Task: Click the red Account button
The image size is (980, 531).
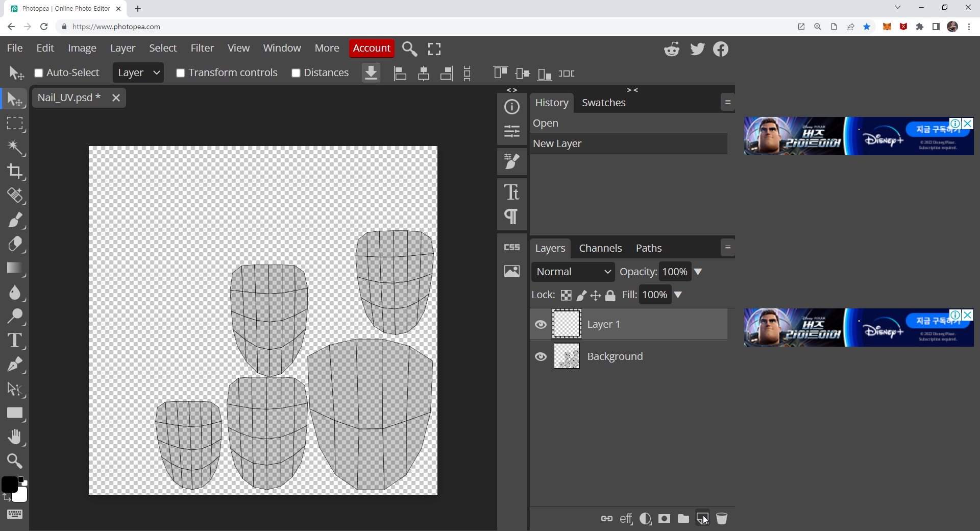Action: pos(372,48)
